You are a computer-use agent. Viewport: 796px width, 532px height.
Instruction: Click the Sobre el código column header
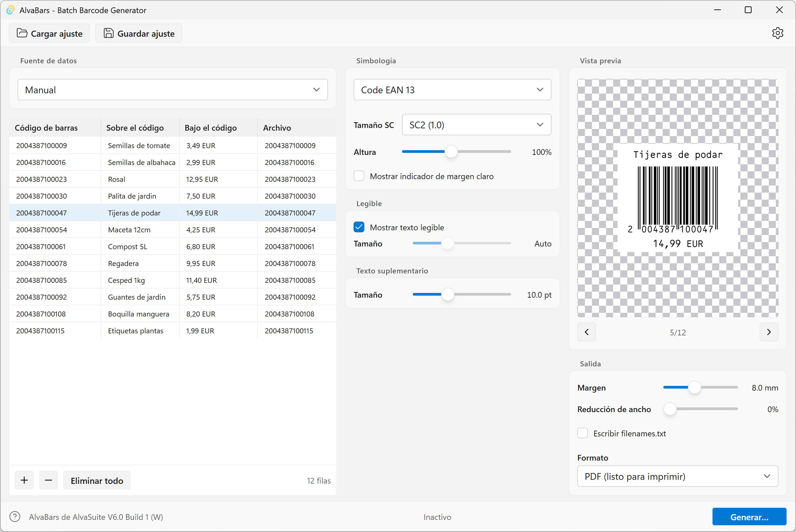(140, 128)
